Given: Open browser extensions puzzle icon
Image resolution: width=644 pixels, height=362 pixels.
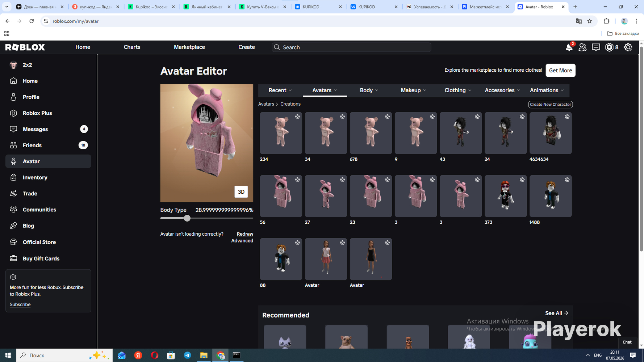Looking at the screenshot, I should [607, 21].
